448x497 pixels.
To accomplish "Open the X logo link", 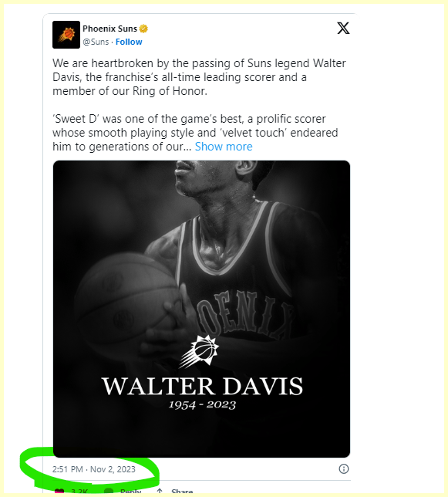I will pyautogui.click(x=343, y=29).
